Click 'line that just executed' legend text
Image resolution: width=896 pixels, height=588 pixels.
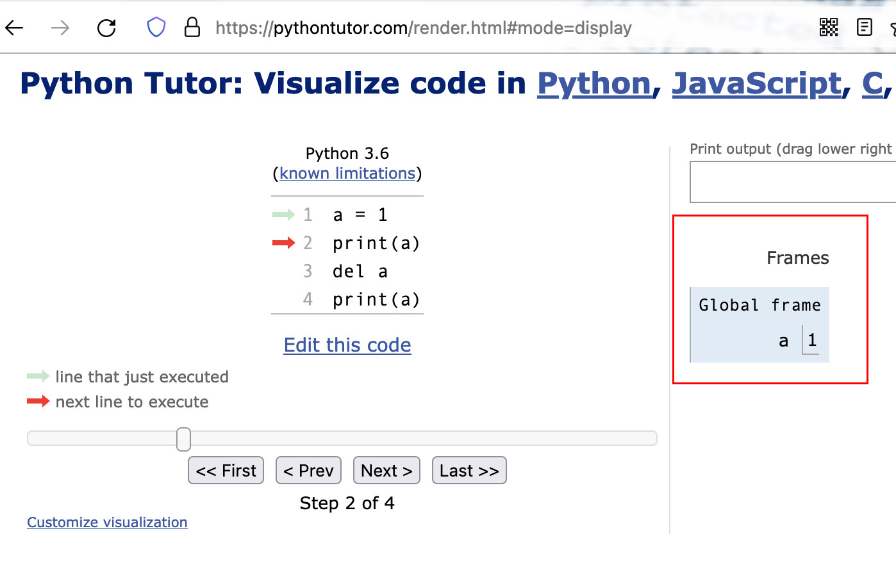pos(142,377)
